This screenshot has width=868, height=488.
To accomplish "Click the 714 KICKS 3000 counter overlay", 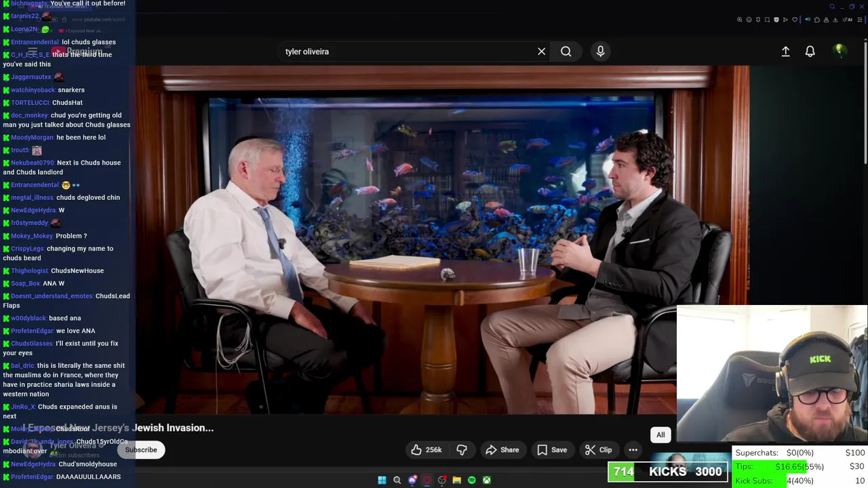I will pyautogui.click(x=668, y=472).
